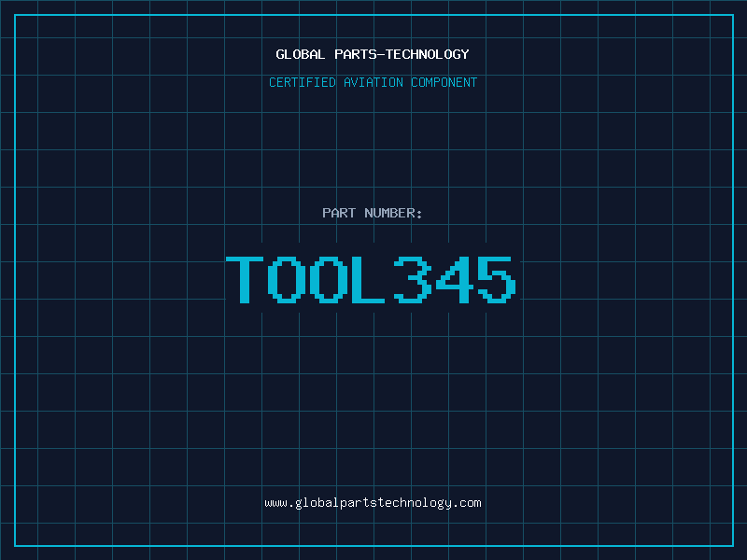The width and height of the screenshot is (747, 560).
Task: Click the first O in TOOL345
Action: coord(287,280)
